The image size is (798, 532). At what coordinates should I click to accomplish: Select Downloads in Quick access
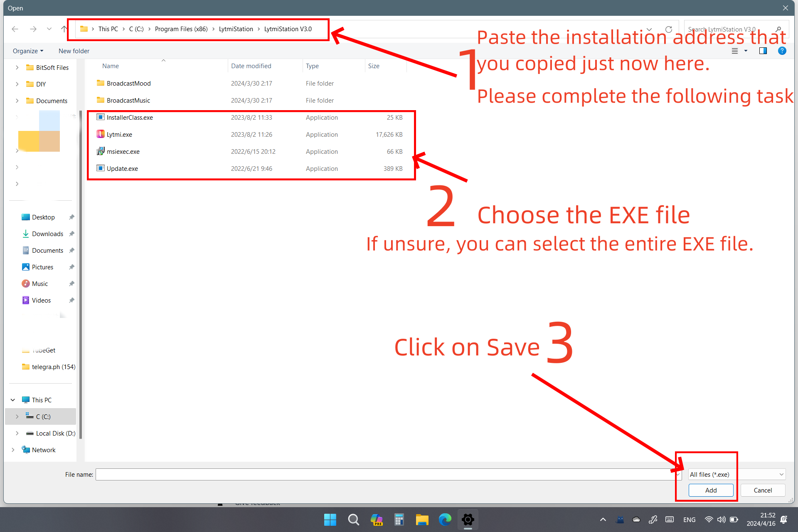(47, 234)
